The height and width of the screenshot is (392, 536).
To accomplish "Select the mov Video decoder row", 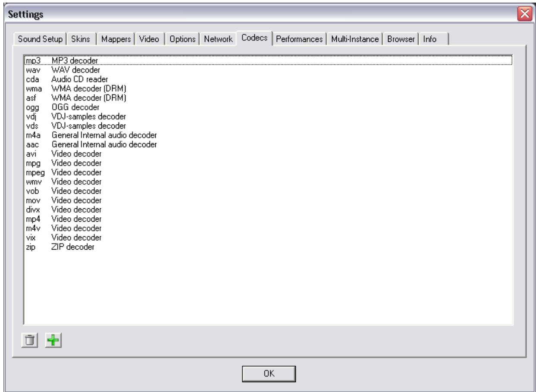I will (x=268, y=201).
